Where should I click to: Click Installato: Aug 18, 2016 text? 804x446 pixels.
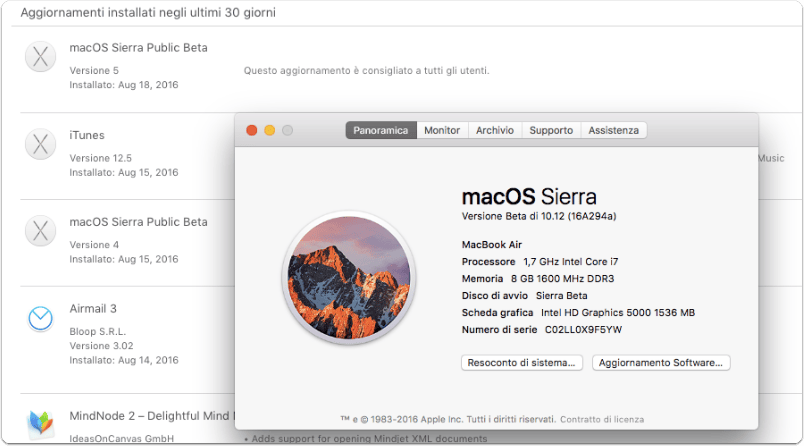click(x=124, y=85)
